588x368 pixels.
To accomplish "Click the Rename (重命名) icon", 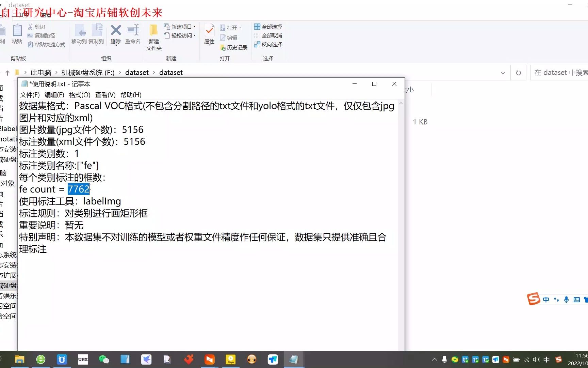I will coord(133,34).
